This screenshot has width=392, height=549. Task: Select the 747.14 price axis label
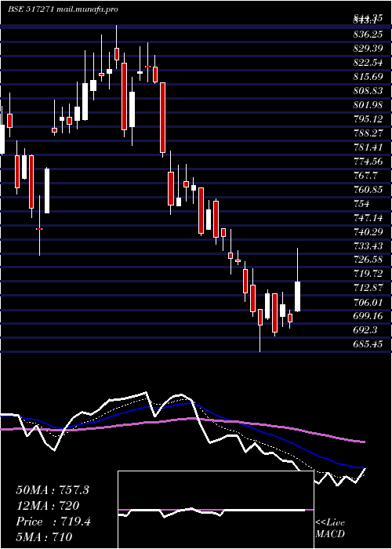point(368,217)
